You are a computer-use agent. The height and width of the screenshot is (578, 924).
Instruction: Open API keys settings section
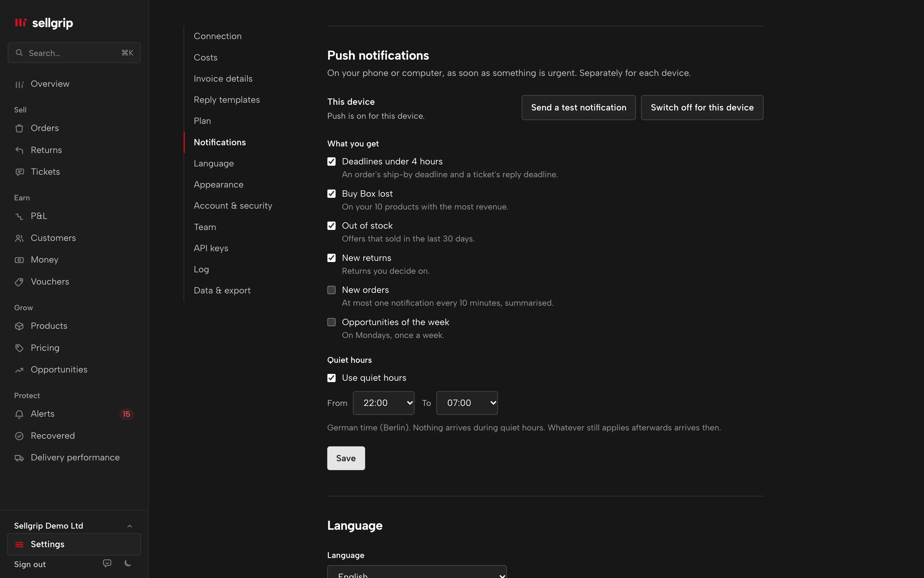(211, 249)
